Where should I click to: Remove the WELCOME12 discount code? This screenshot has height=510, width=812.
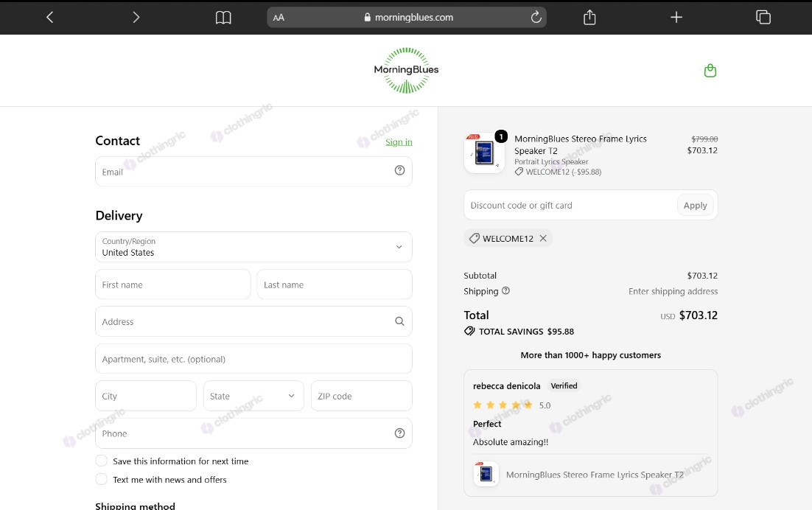(x=543, y=238)
